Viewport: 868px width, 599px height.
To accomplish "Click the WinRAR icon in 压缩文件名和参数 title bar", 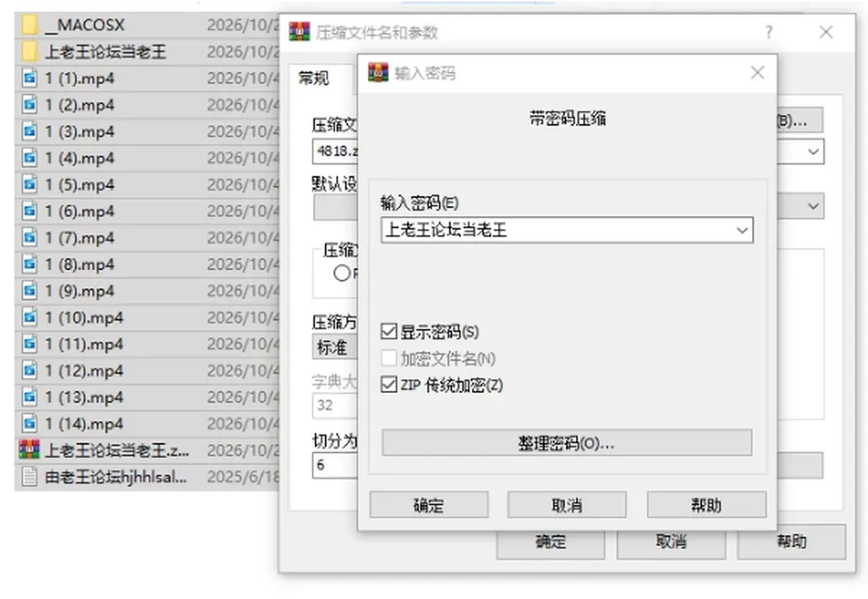I will pos(299,33).
